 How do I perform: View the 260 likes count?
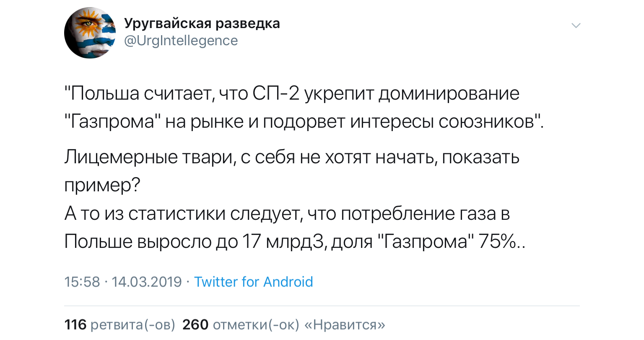point(195,325)
